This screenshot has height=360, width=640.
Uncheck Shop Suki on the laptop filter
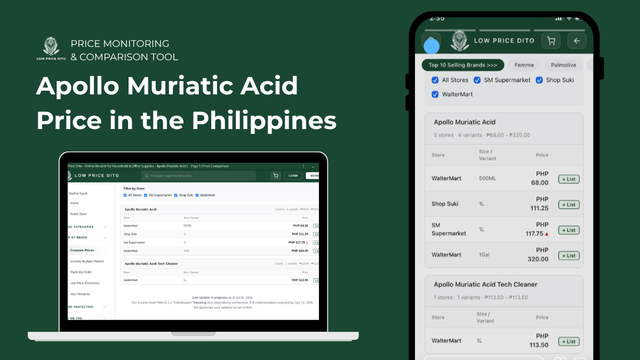pos(176,195)
